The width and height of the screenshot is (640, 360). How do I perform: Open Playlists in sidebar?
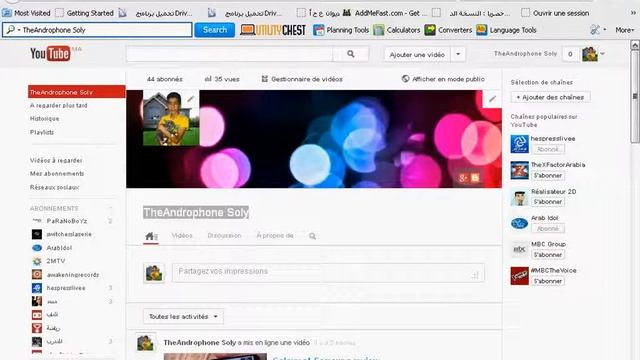point(42,132)
